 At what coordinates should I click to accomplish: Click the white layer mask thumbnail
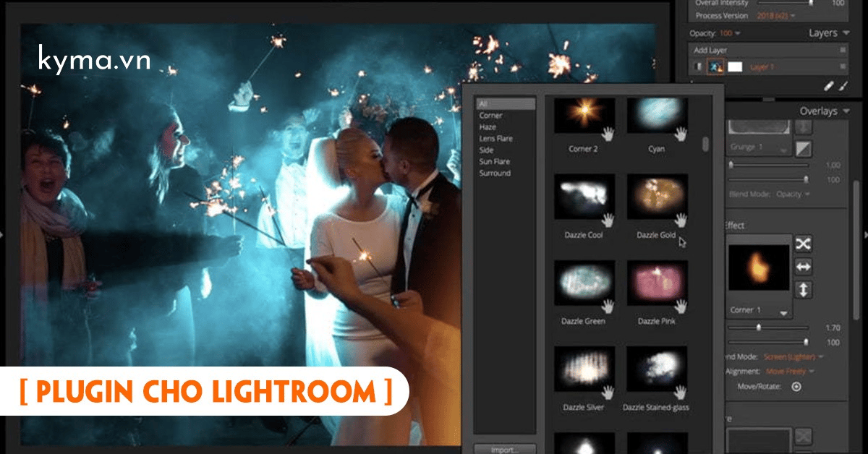tap(735, 67)
